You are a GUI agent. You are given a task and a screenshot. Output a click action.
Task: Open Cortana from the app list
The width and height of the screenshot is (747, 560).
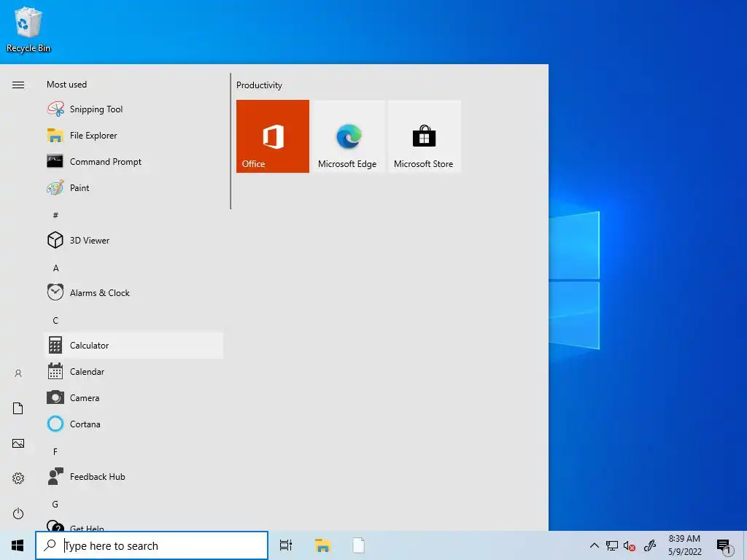tap(133, 424)
